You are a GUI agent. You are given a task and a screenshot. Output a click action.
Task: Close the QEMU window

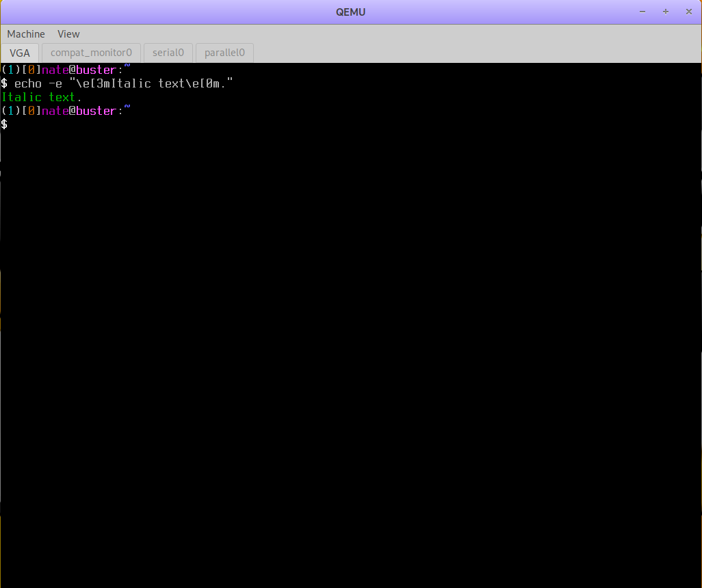click(687, 12)
